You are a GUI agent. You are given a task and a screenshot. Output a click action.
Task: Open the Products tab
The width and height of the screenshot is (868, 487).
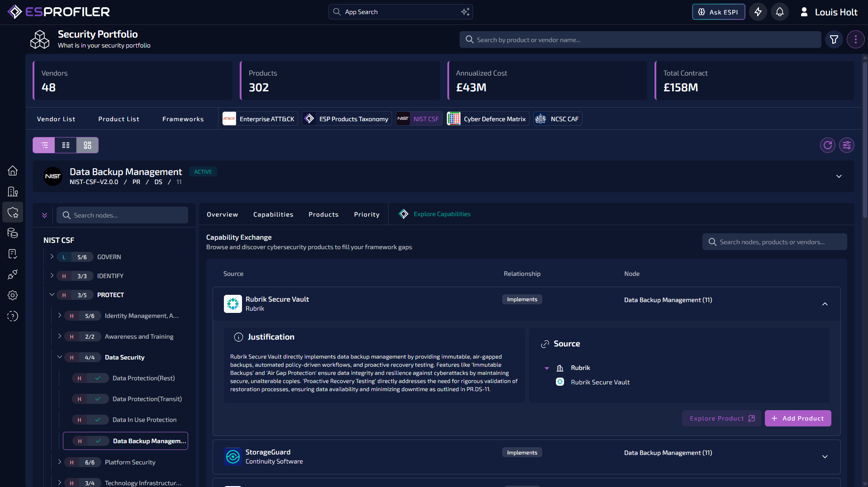(323, 214)
